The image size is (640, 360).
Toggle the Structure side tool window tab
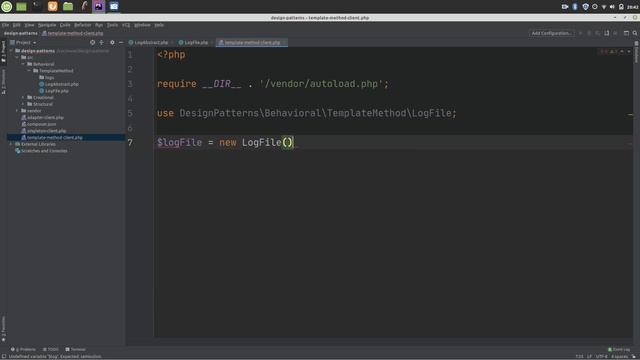click(4, 82)
